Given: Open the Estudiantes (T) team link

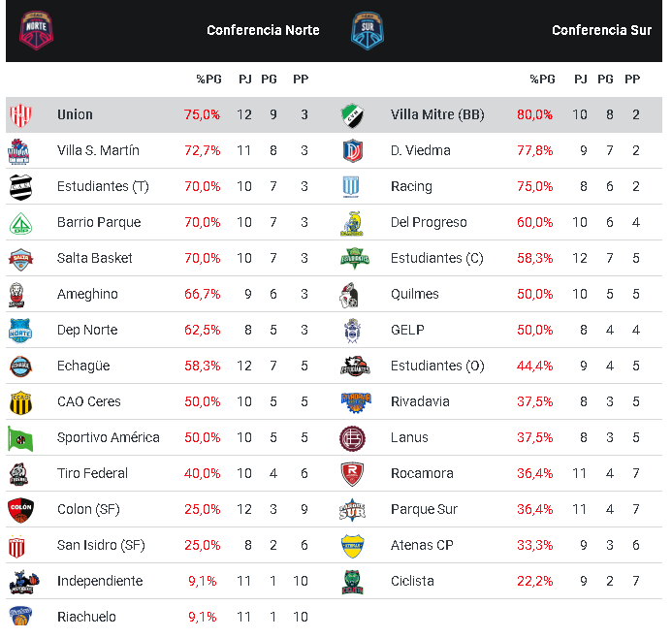Looking at the screenshot, I should pyautogui.click(x=103, y=186).
